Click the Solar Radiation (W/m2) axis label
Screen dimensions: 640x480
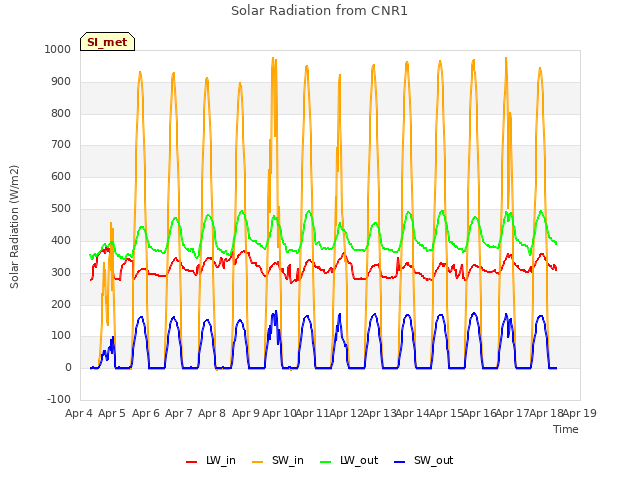tap(14, 227)
